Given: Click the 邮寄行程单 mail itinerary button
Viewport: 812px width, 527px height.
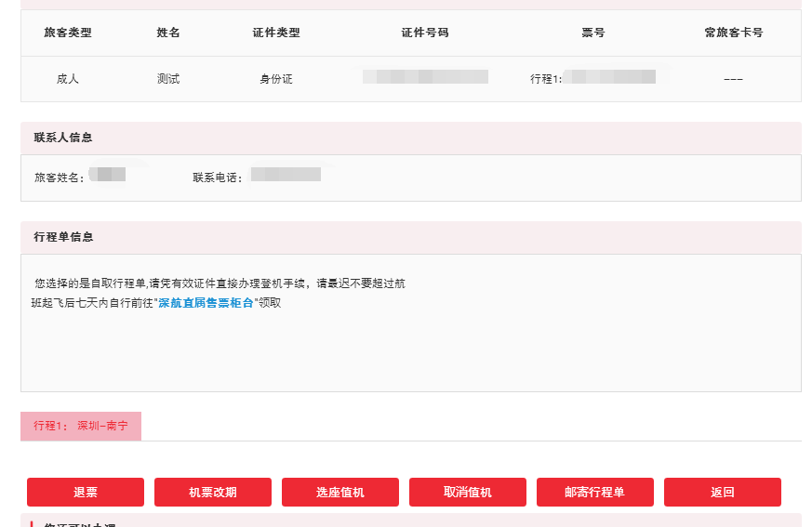Looking at the screenshot, I should [x=594, y=492].
